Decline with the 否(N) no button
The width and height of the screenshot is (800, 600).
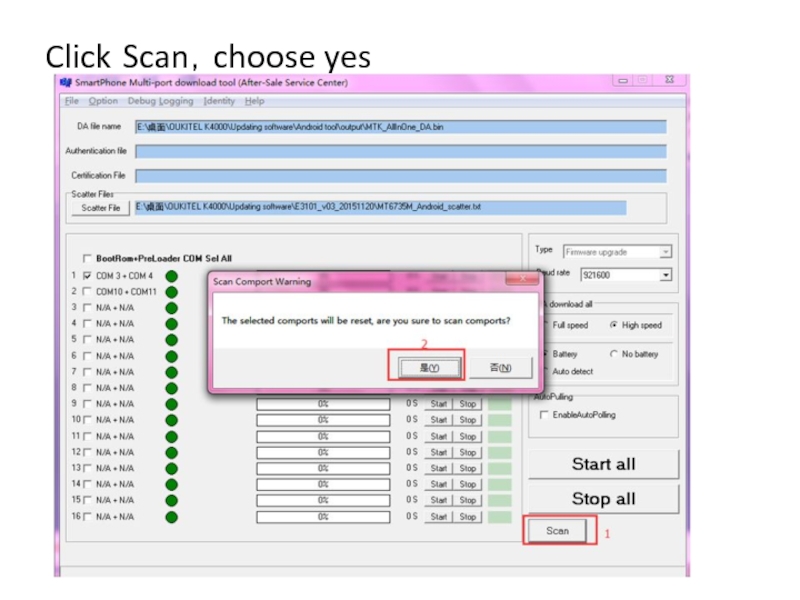pos(500,367)
